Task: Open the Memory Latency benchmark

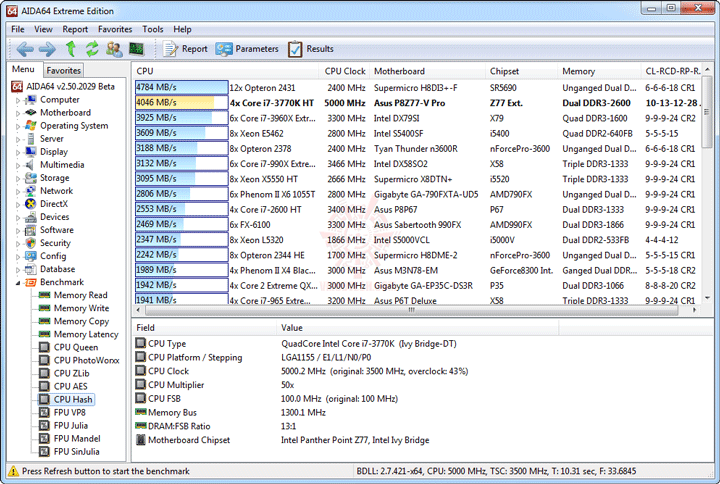Action: (x=86, y=334)
